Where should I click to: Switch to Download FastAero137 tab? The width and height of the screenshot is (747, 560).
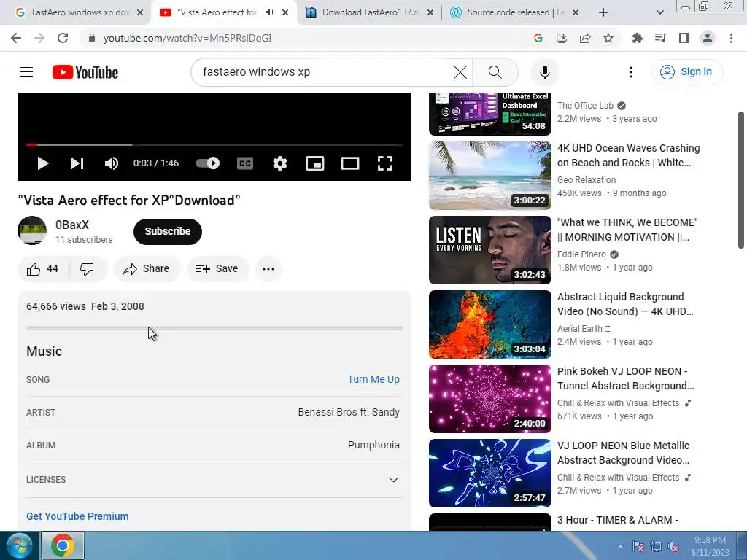point(369,12)
